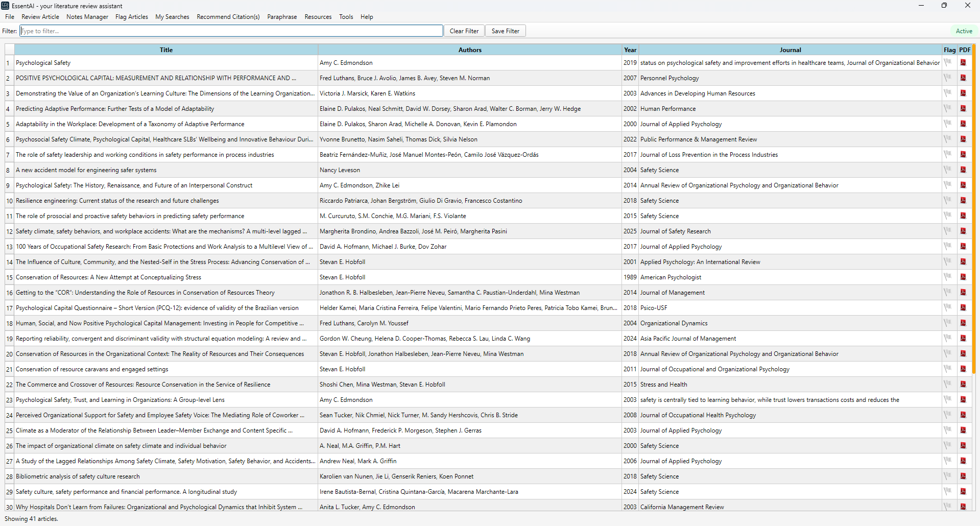Toggle flag on Adaptability in the Workplace article

click(948, 124)
